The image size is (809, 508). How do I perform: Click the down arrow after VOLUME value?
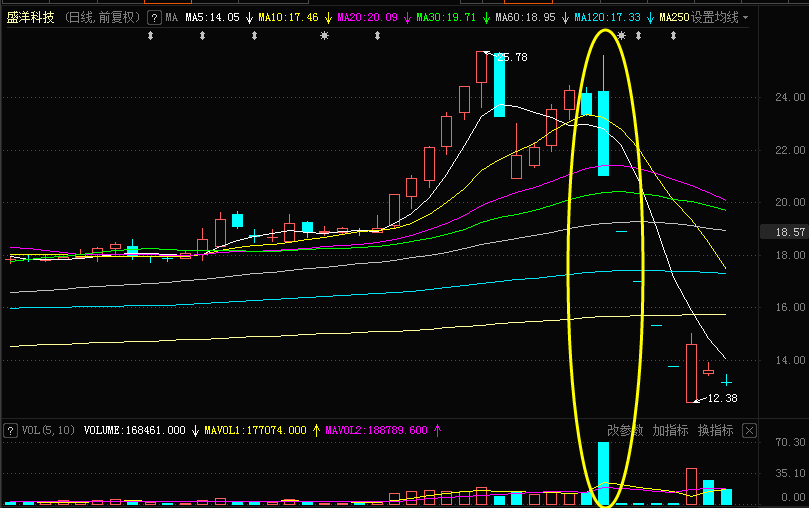pyautogui.click(x=195, y=430)
